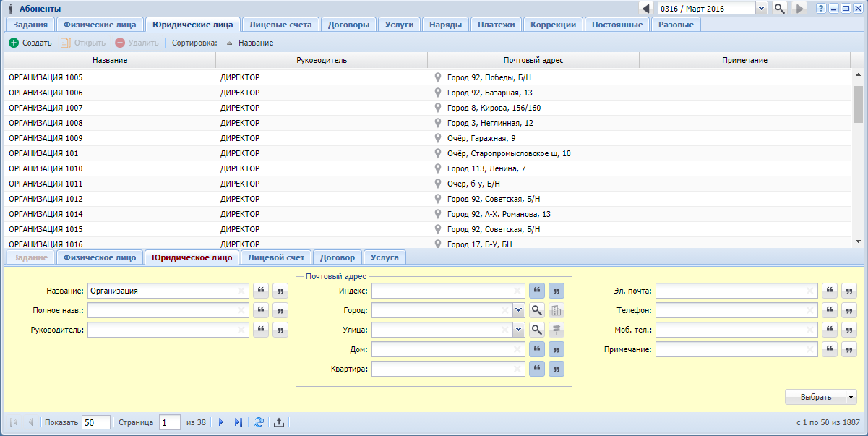This screenshot has height=436, width=868.
Task: Open city directory building icon beside Город
Action: click(556, 310)
